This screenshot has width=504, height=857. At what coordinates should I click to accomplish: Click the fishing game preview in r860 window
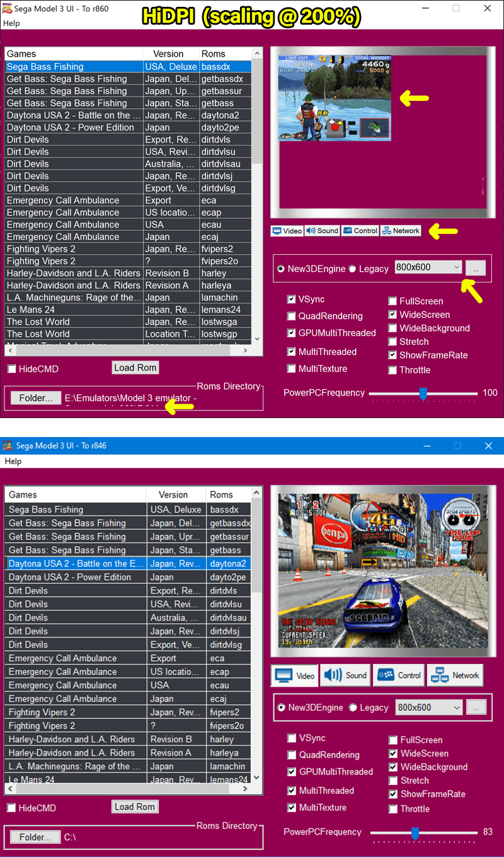coord(335,98)
